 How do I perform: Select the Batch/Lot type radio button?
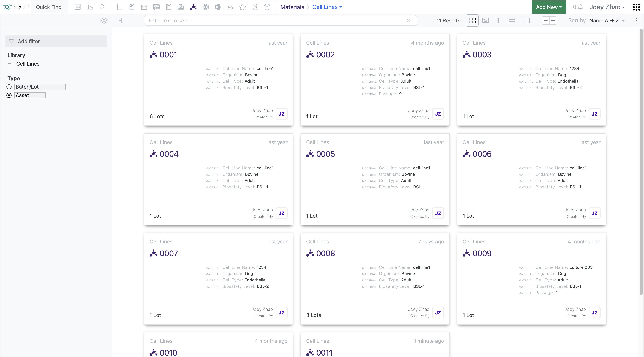(9, 87)
